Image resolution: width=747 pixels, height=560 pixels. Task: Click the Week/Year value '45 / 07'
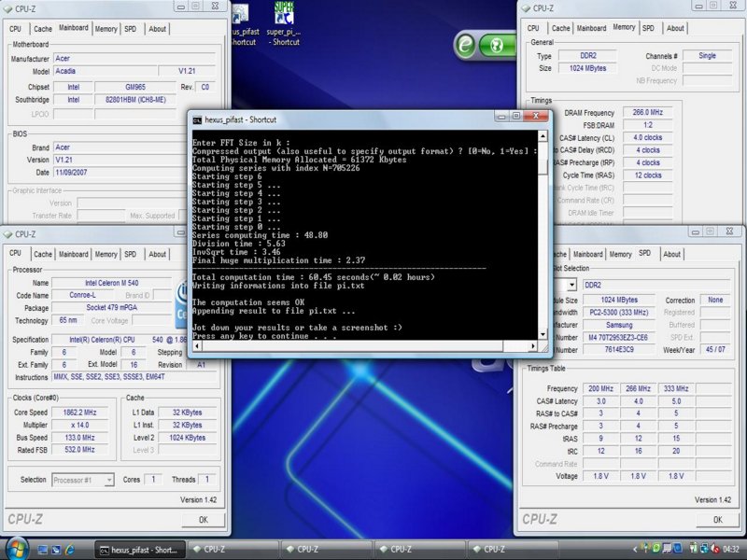(x=715, y=349)
